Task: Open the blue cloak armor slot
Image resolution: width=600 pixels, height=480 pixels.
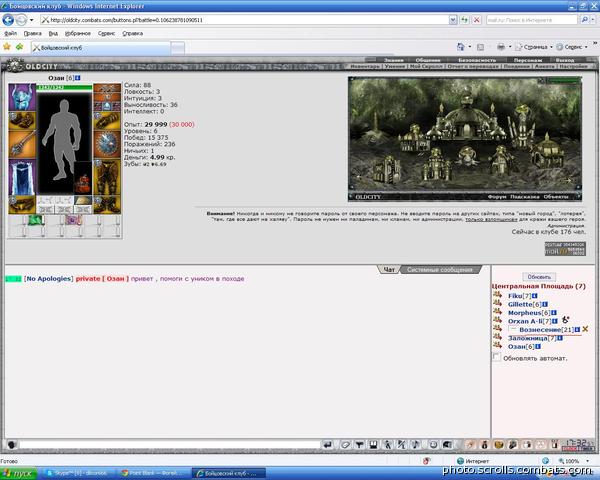Action: [x=22, y=177]
